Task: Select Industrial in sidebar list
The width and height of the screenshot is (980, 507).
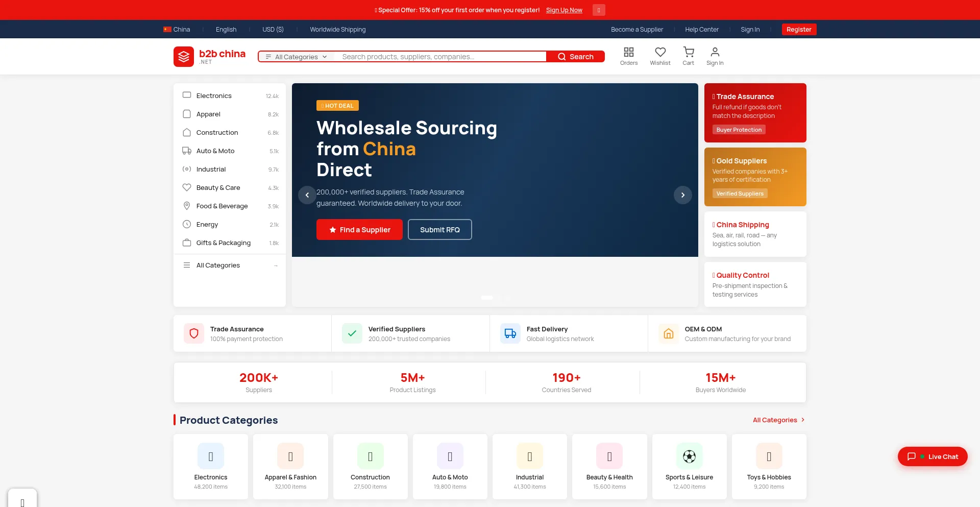Action: (230, 169)
